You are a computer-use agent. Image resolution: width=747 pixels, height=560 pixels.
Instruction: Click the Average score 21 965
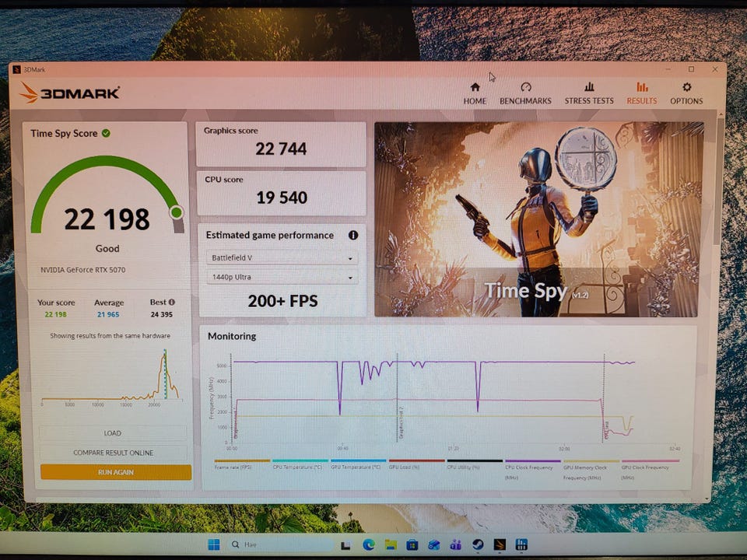tap(108, 315)
